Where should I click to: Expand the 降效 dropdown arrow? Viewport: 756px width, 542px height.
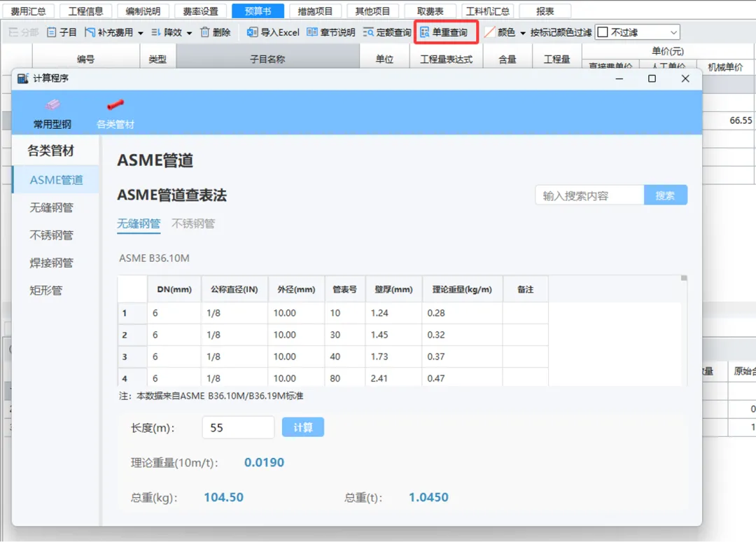pos(189,34)
